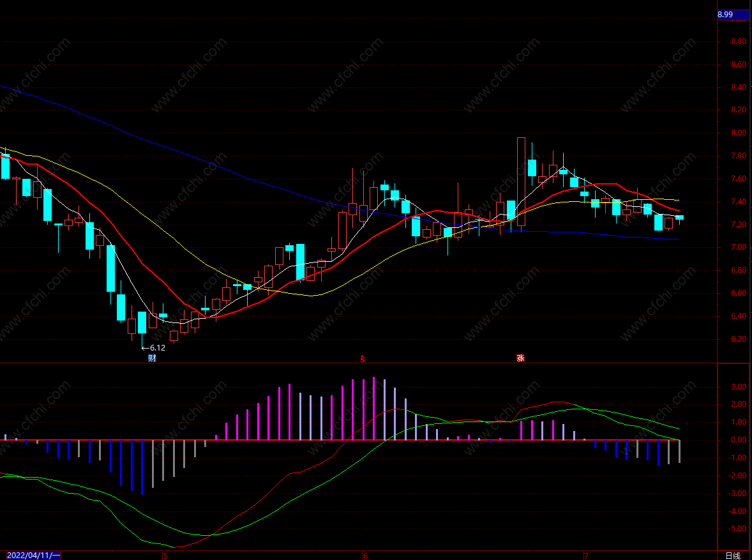The image size is (752, 560).
Task: Click the 6.20 price axis label
Action: pyautogui.click(x=739, y=339)
